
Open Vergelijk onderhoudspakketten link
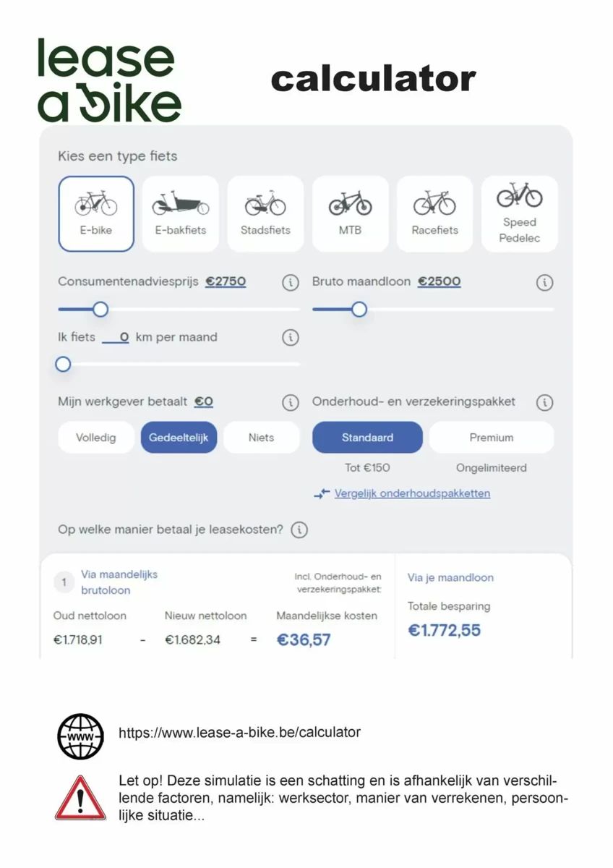pos(412,493)
